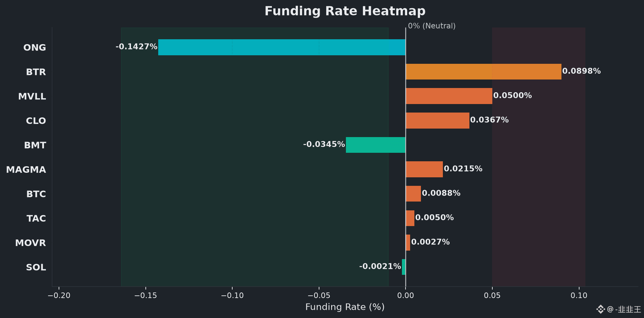Pick the MAGMA row label
644x318 pixels.
(x=26, y=170)
